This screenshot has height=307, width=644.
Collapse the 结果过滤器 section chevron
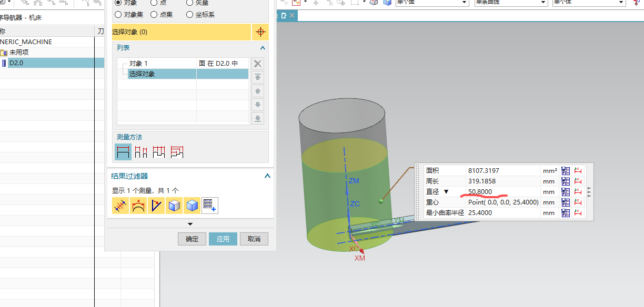click(x=267, y=176)
